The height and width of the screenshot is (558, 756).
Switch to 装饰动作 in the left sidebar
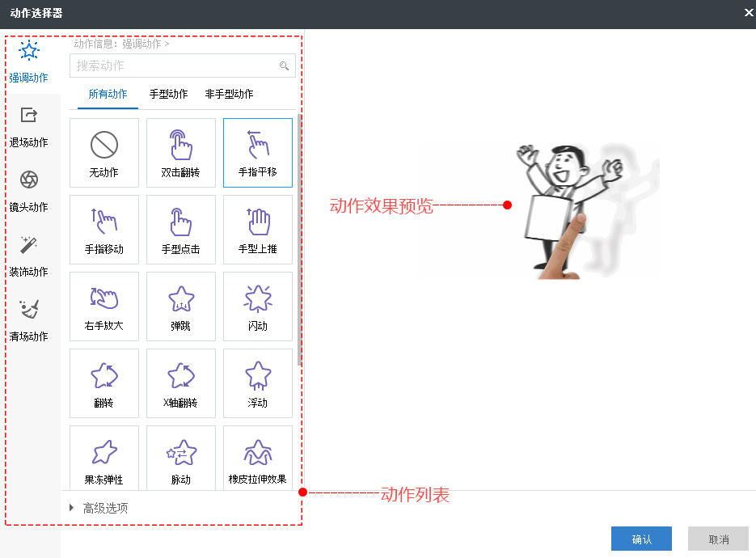pos(29,259)
